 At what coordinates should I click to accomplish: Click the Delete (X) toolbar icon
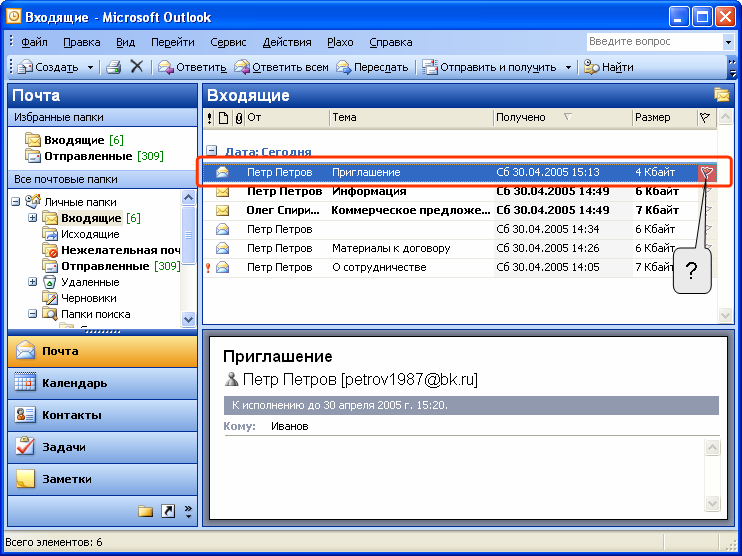coord(137,67)
